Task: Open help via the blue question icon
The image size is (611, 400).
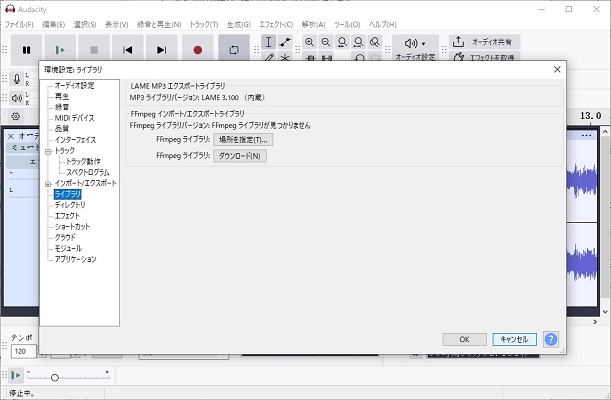Action: click(x=551, y=339)
